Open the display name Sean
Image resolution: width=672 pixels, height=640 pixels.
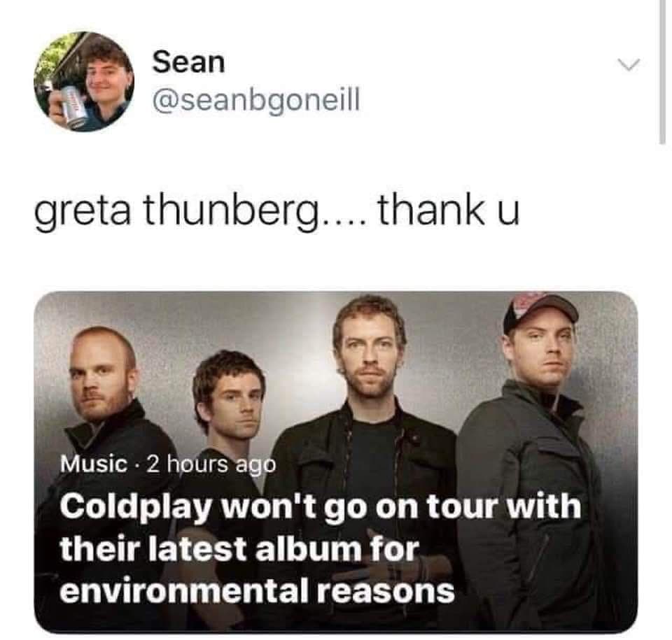[188, 62]
